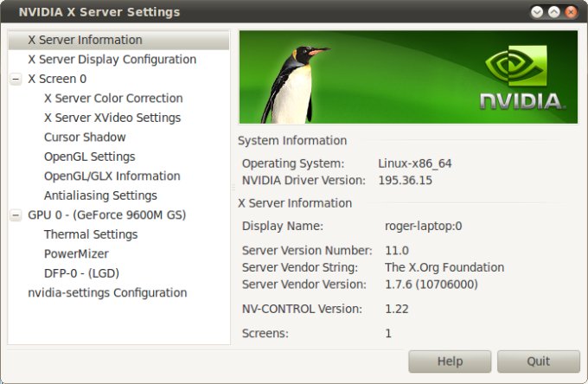
Task: Open Cursor Shadow settings
Action: point(85,138)
